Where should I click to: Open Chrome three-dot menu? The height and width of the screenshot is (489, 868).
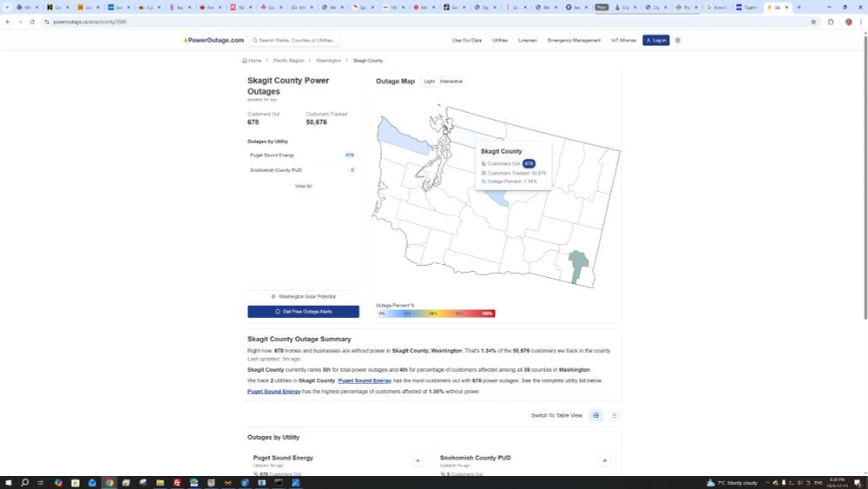[861, 22]
